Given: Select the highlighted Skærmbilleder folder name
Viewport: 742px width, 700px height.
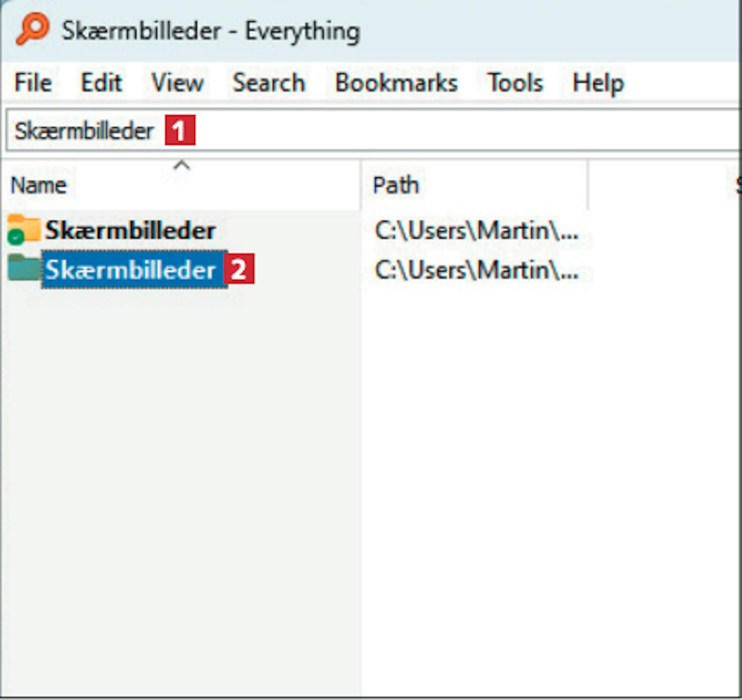Looking at the screenshot, I should [x=131, y=270].
